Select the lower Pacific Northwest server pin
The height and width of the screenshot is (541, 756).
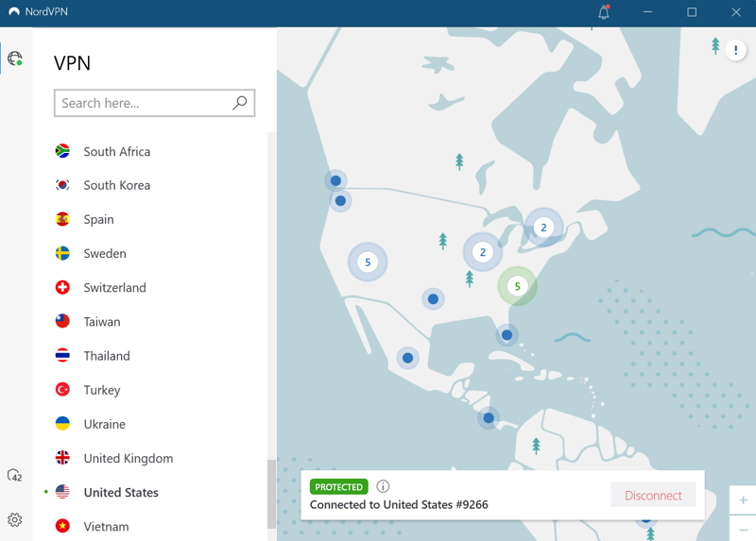tap(340, 200)
